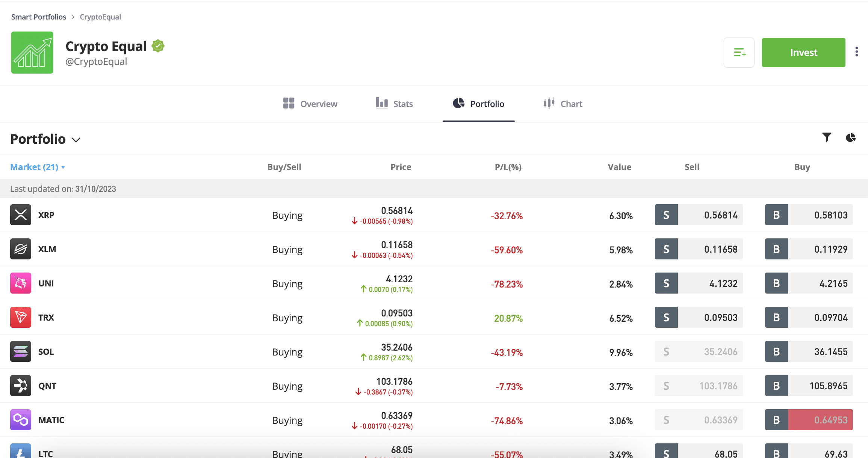Click the Portfolio tab pie icon

coord(458,103)
